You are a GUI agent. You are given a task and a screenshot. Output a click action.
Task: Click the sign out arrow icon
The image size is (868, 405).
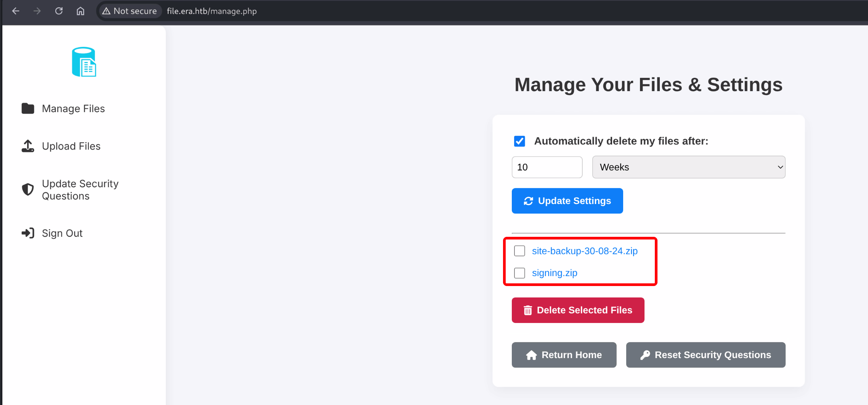[28, 233]
